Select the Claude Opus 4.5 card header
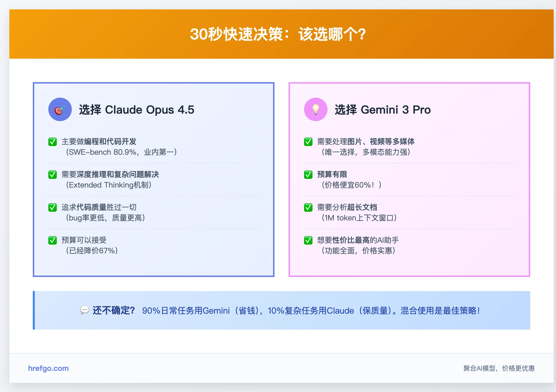This screenshot has height=392, width=556. (x=137, y=110)
